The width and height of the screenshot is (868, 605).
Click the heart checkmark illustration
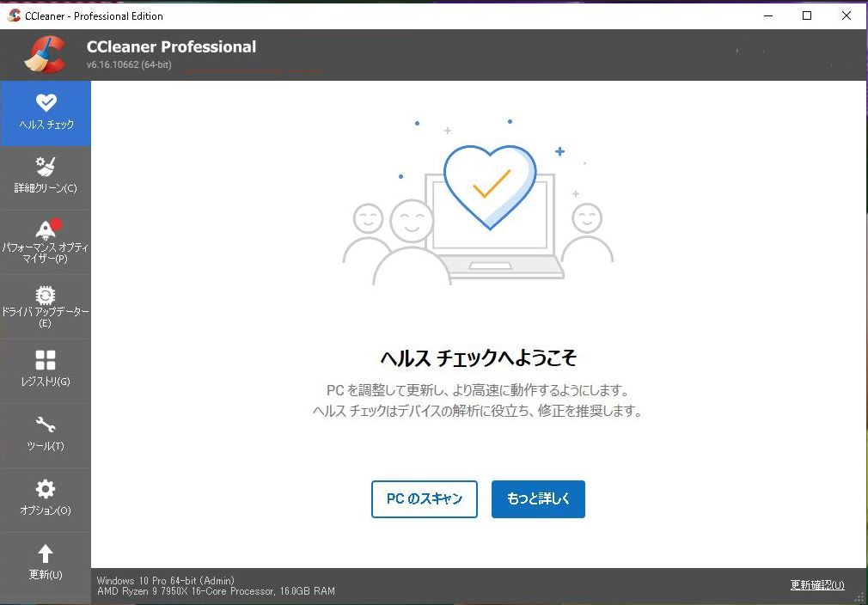point(490,187)
